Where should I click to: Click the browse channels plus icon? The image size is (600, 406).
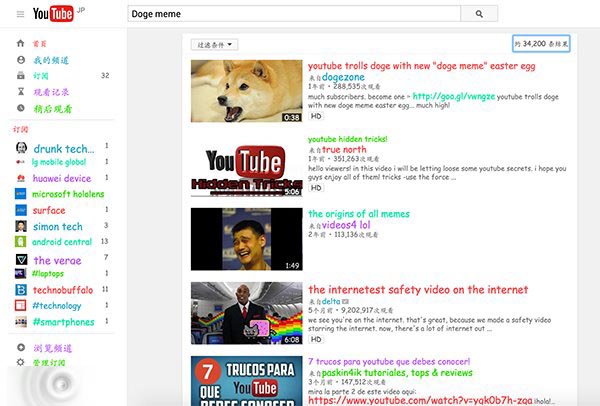point(21,347)
